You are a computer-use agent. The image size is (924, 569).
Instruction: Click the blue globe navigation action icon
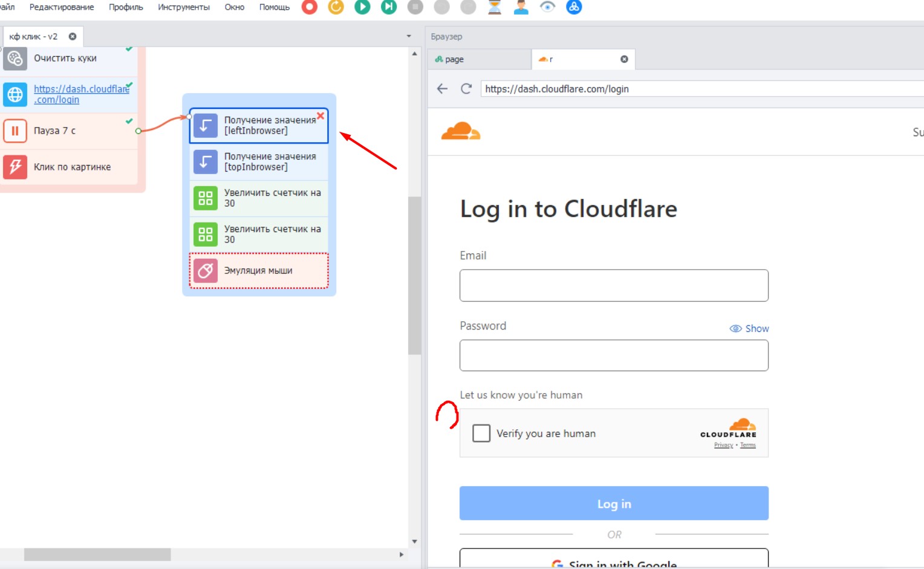pos(15,94)
